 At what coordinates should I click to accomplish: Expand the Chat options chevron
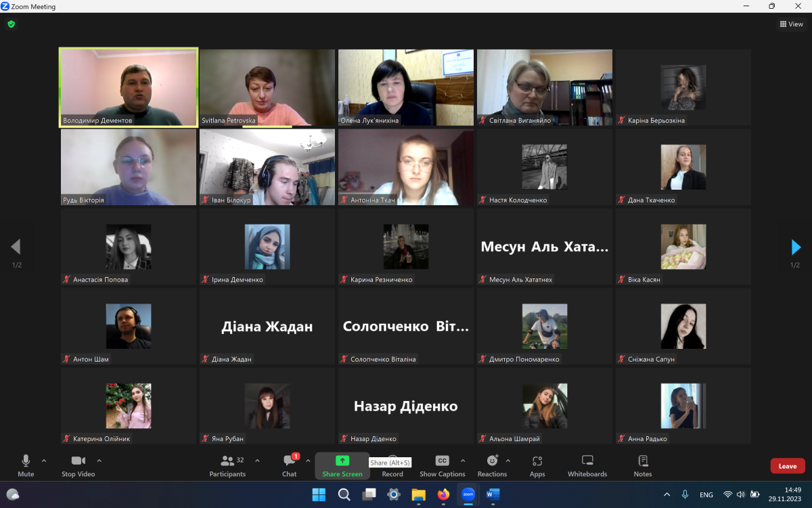tap(308, 461)
